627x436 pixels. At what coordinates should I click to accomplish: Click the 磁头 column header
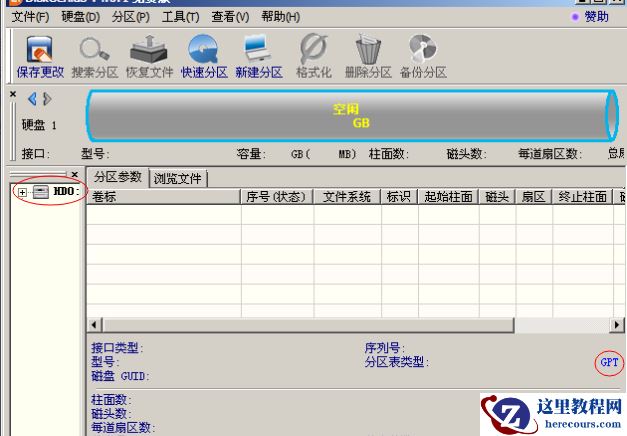[497, 197]
